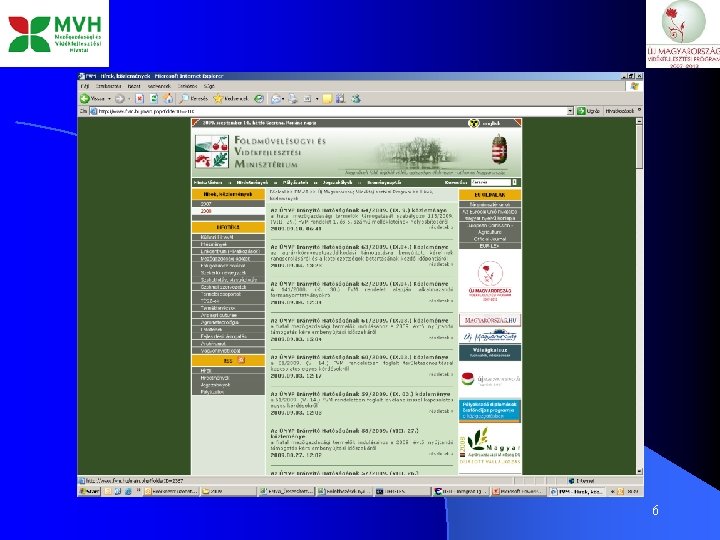Click the Messenger people icon in toolbar
This screenshot has width=720, height=540.
(x=356, y=98)
